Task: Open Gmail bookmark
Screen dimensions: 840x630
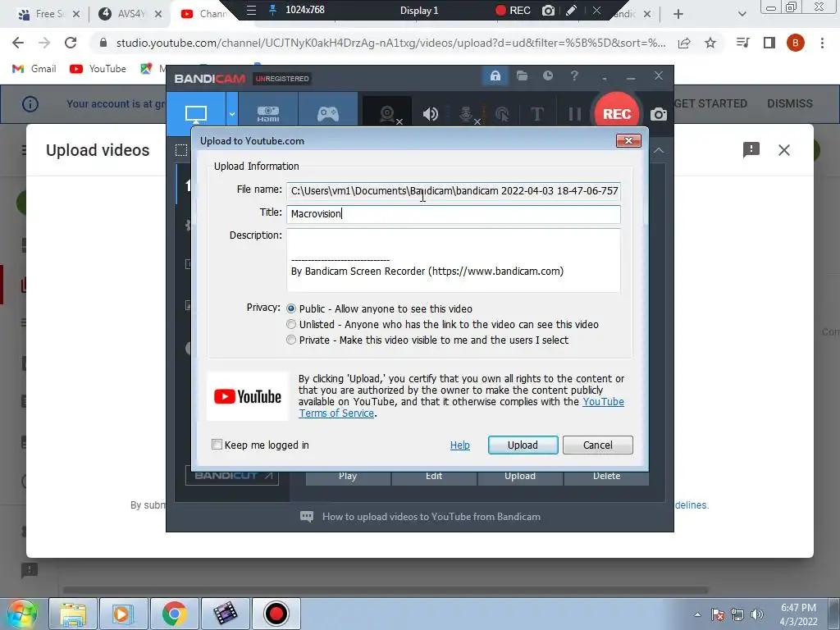Action: (34, 69)
